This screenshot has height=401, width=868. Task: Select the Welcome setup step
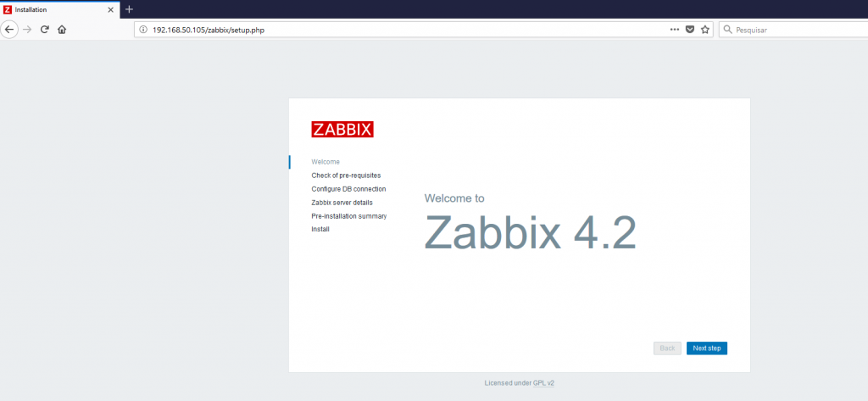tap(325, 162)
